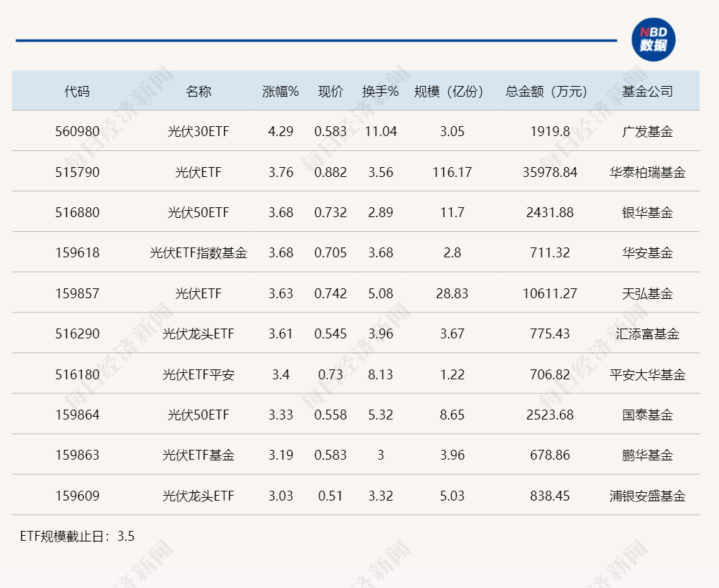719x588 pixels.
Task: Click the 10611.27 total amount
Action: coord(550,293)
